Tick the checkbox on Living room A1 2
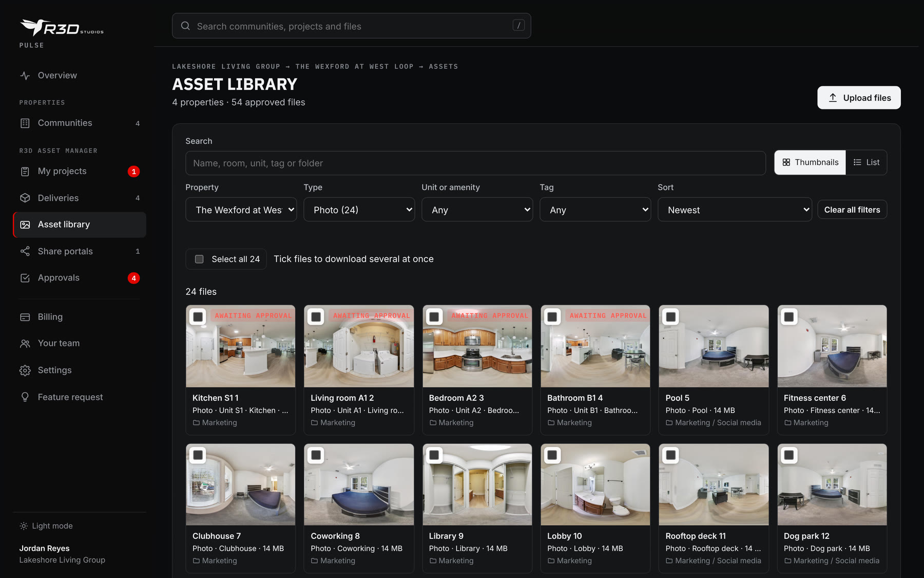924x578 pixels. [x=316, y=316]
